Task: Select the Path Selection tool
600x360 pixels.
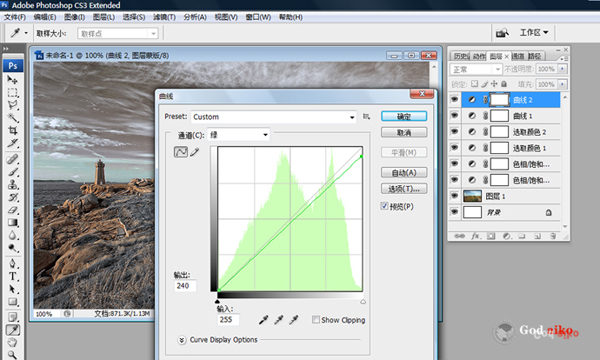Action: [12, 289]
